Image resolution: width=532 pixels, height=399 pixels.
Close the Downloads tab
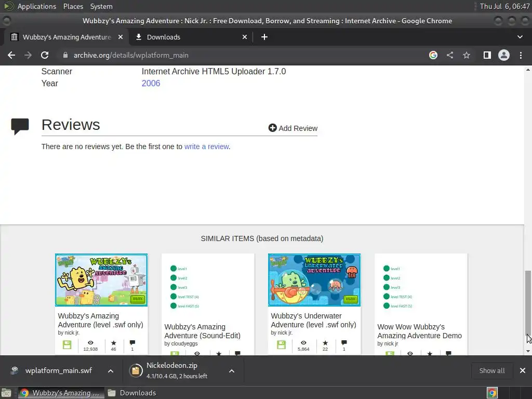[245, 37]
